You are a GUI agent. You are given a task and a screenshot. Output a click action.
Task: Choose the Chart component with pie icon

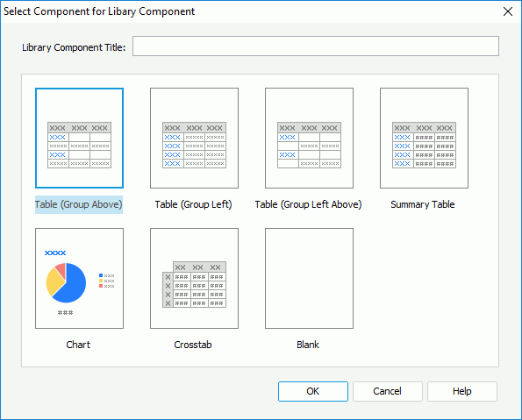79,278
